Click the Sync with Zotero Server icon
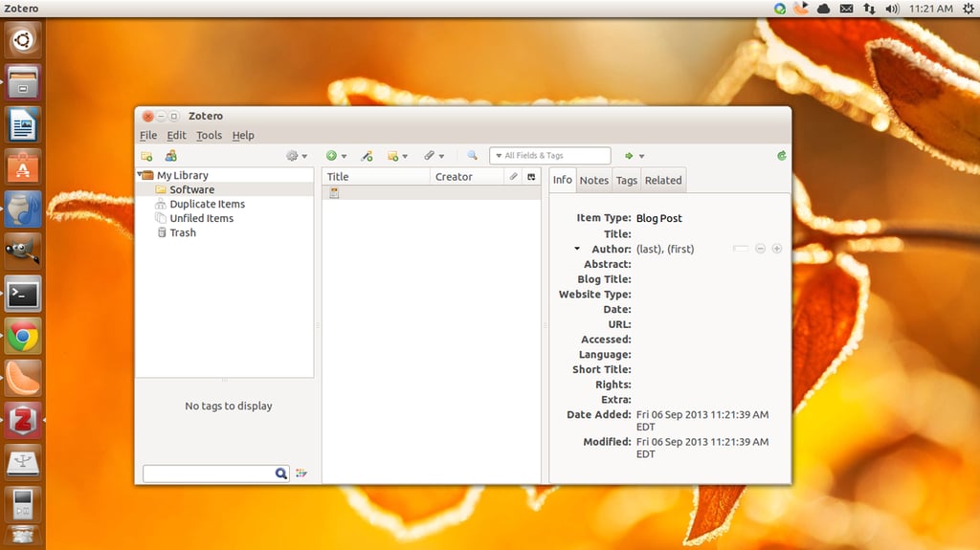This screenshot has height=550, width=980. tap(781, 156)
